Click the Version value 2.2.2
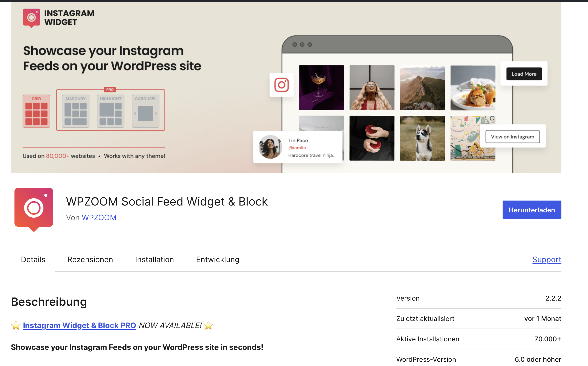The image size is (588, 366). (553, 298)
